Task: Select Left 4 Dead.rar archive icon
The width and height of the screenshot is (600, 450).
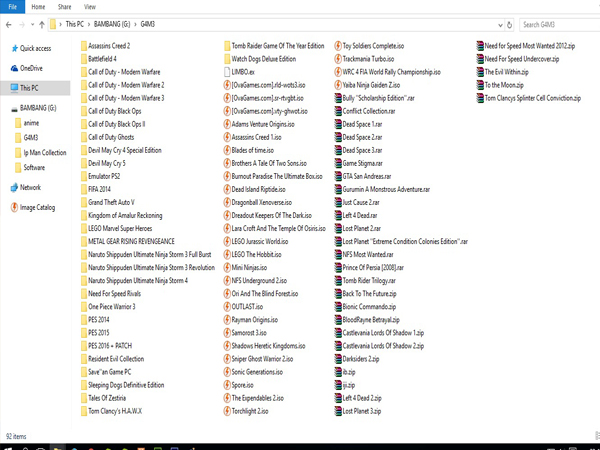Action: point(338,215)
